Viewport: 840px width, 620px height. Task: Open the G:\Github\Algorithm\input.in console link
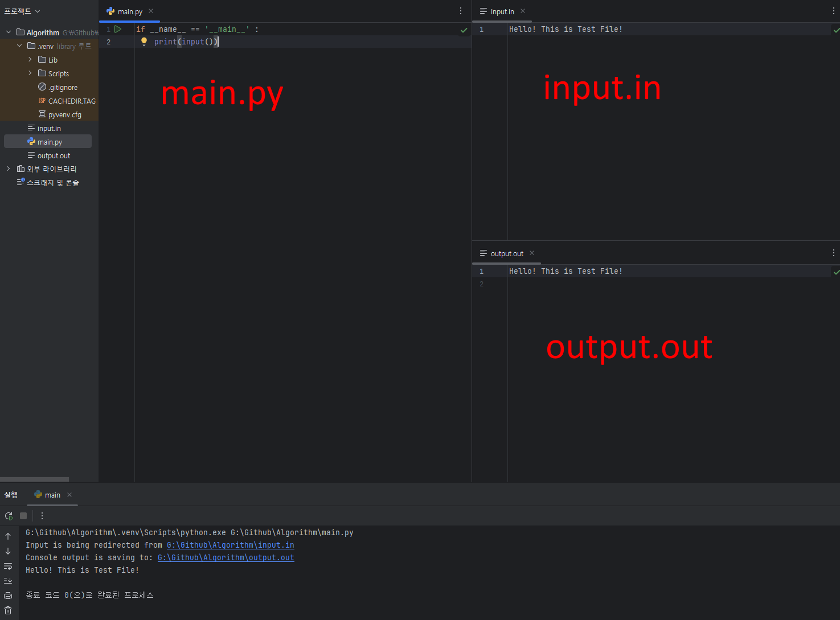[230, 545]
